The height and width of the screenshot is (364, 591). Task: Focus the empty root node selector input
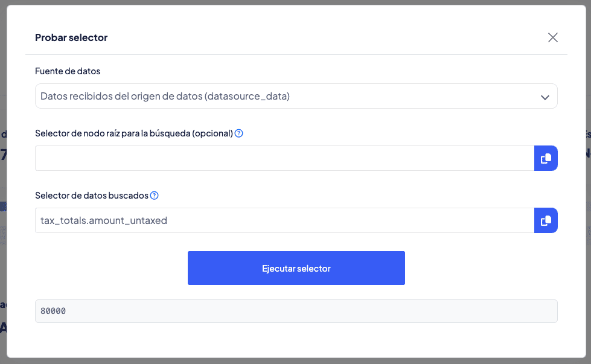(284, 158)
